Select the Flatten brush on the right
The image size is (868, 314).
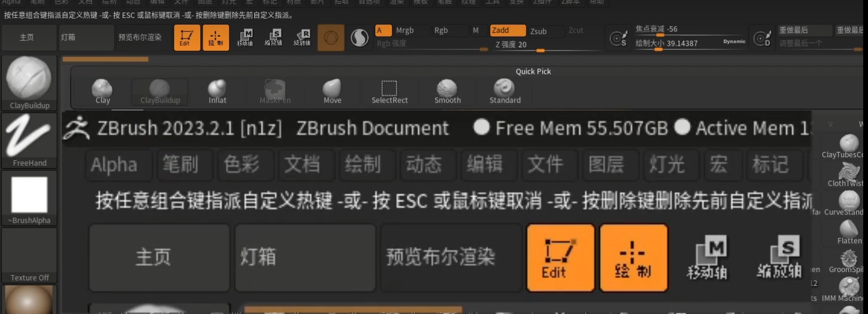tap(849, 232)
